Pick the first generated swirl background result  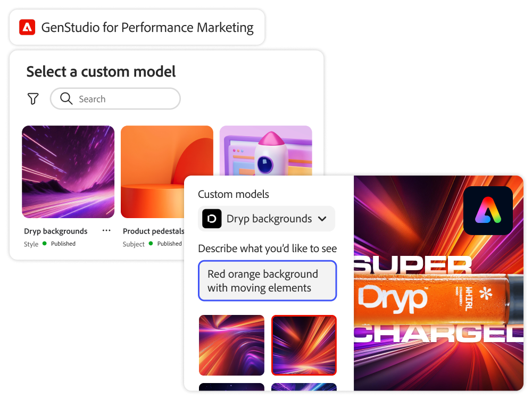(231, 345)
